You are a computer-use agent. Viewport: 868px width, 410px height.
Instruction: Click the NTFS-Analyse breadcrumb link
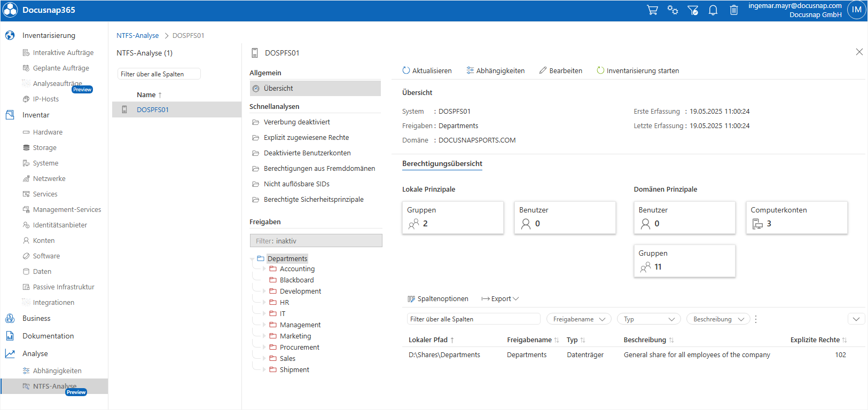[x=138, y=36]
